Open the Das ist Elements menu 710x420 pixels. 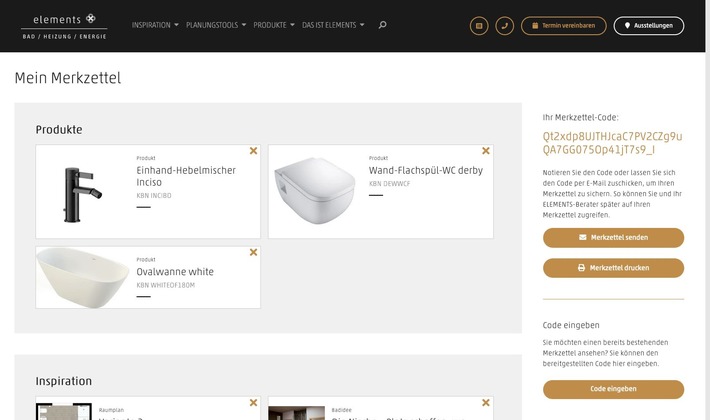click(x=333, y=25)
